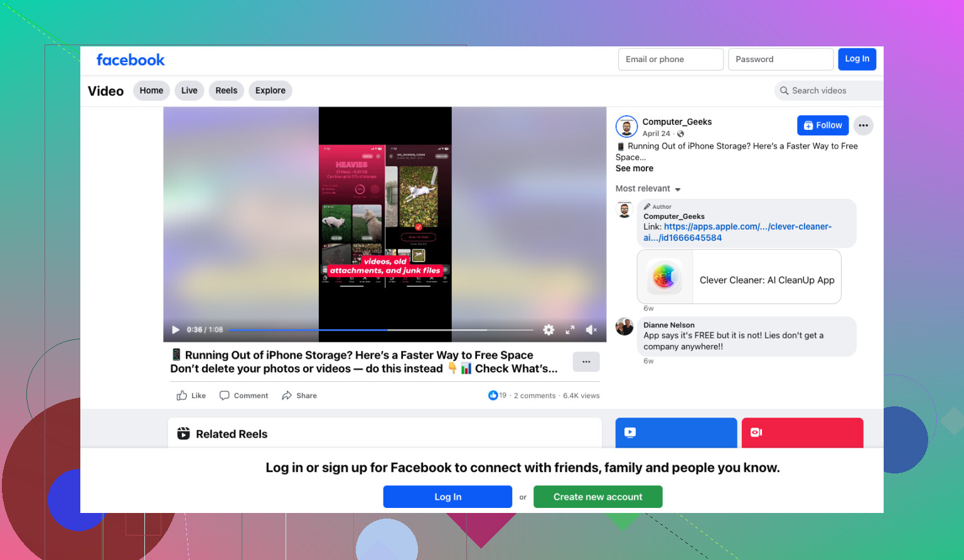Open the three-dot menu beside Follow
Screen dimensions: 964x560
[864, 125]
